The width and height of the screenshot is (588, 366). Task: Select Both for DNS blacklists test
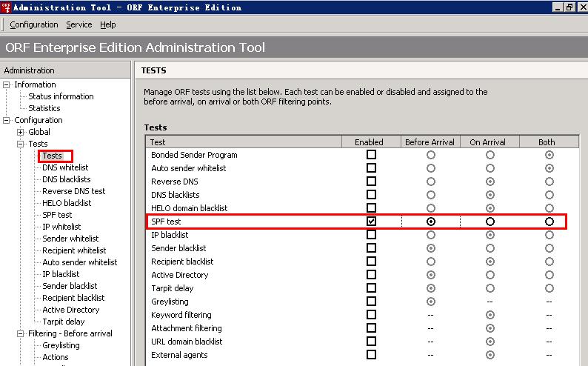(x=549, y=195)
